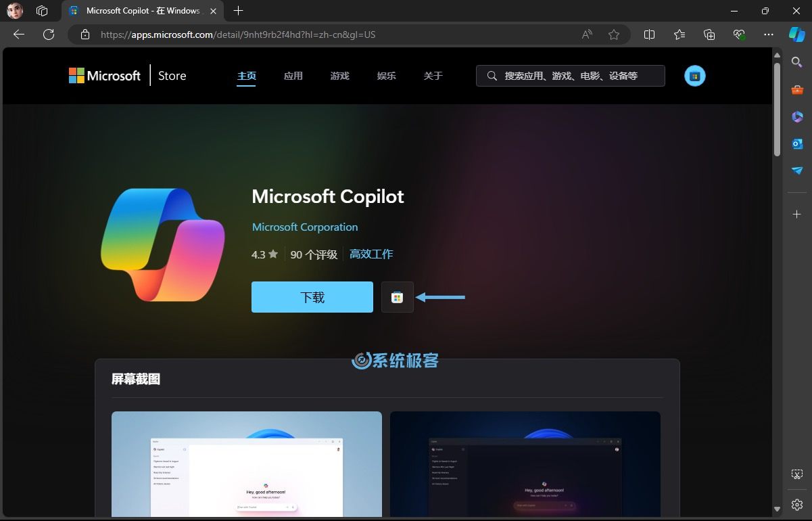The height and width of the screenshot is (521, 812).
Task: Open the dark-theme Copilot screenshot
Action: (x=525, y=464)
